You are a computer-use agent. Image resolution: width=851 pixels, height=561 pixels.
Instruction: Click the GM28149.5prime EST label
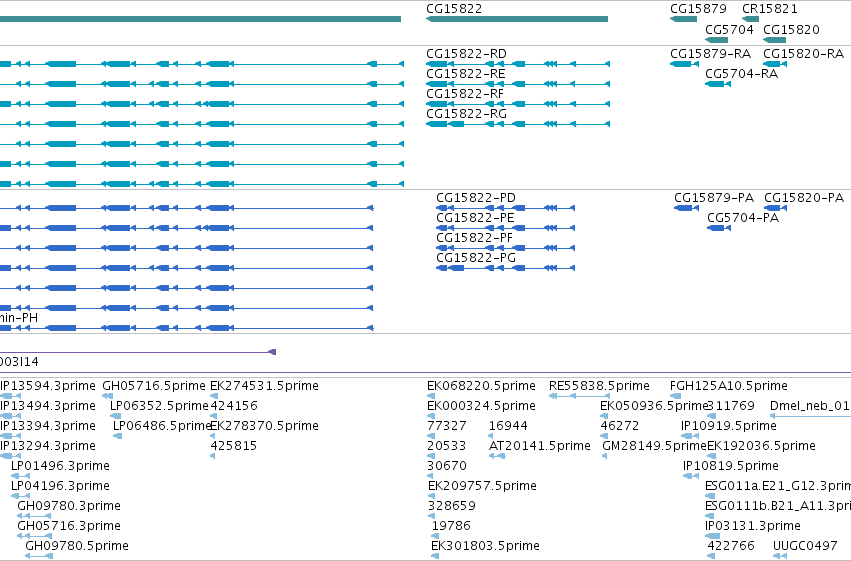[x=655, y=446]
